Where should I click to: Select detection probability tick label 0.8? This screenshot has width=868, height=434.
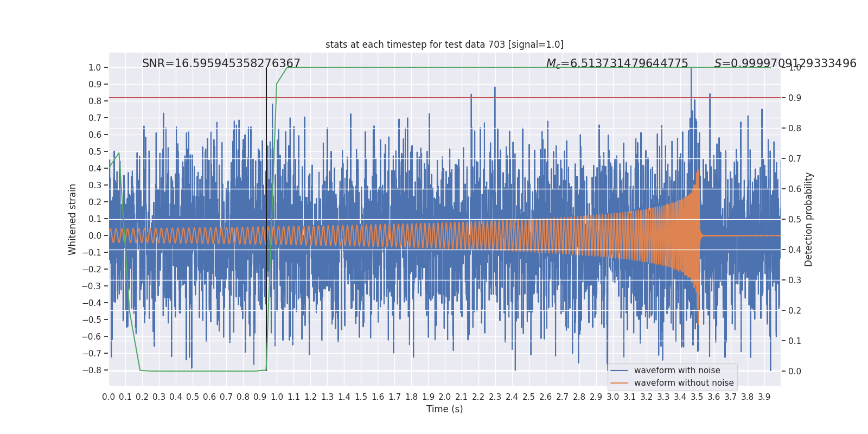click(795, 129)
